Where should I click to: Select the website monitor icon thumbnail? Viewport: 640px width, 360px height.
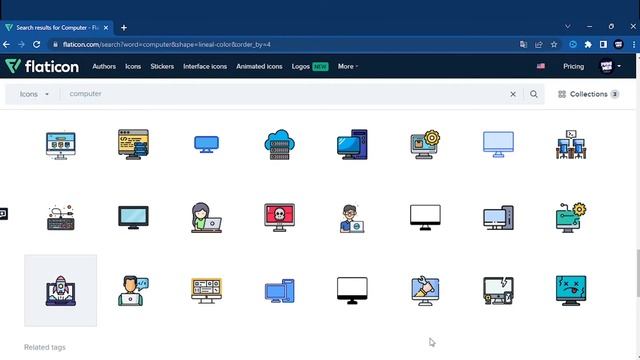pyautogui.click(x=60, y=145)
